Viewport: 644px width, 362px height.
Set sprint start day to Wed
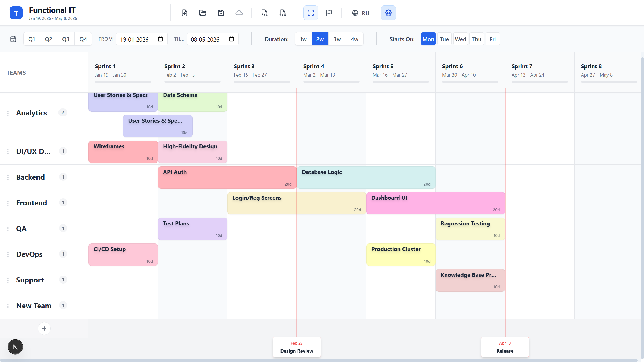460,39
